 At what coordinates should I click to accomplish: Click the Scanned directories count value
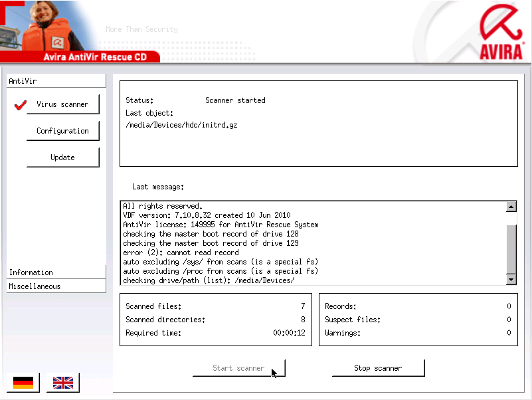(x=303, y=320)
